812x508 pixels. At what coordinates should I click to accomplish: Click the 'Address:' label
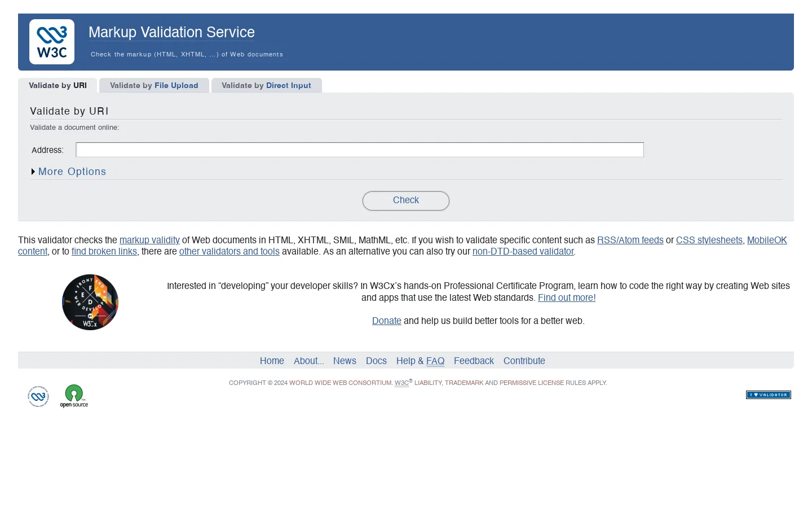[x=47, y=150]
